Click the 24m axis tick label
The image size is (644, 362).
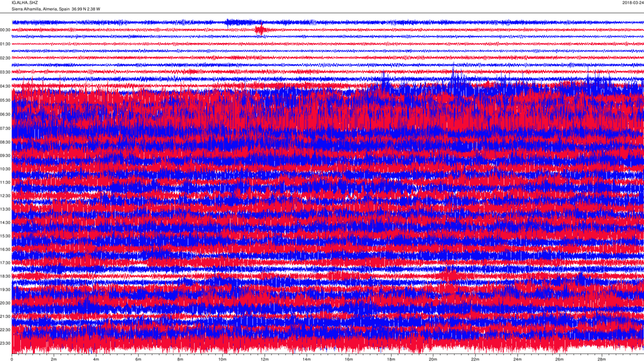coord(517,359)
